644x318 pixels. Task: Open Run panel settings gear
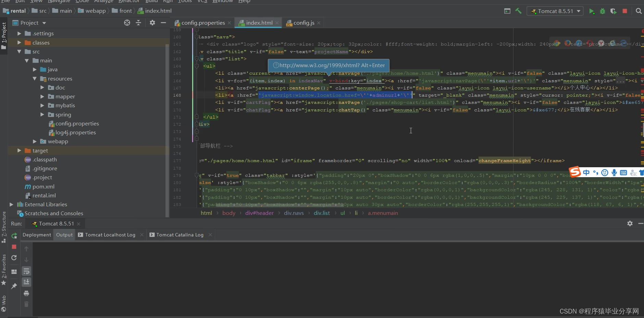coord(630,223)
